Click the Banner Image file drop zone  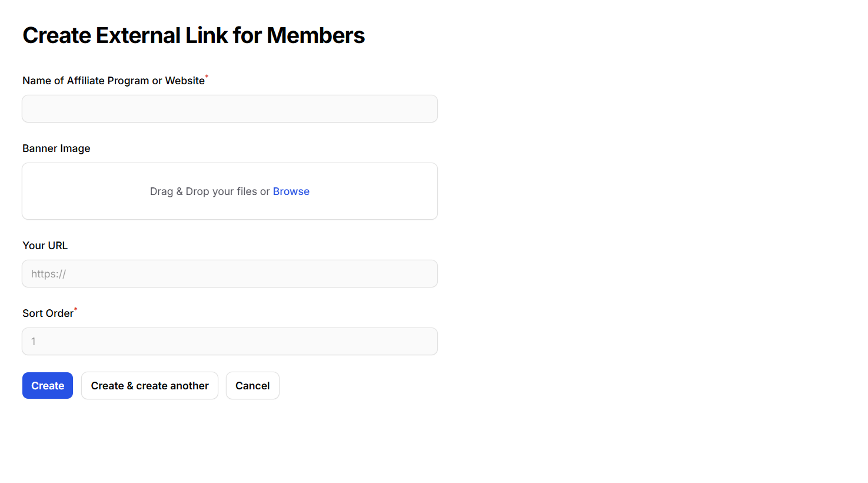tap(230, 206)
